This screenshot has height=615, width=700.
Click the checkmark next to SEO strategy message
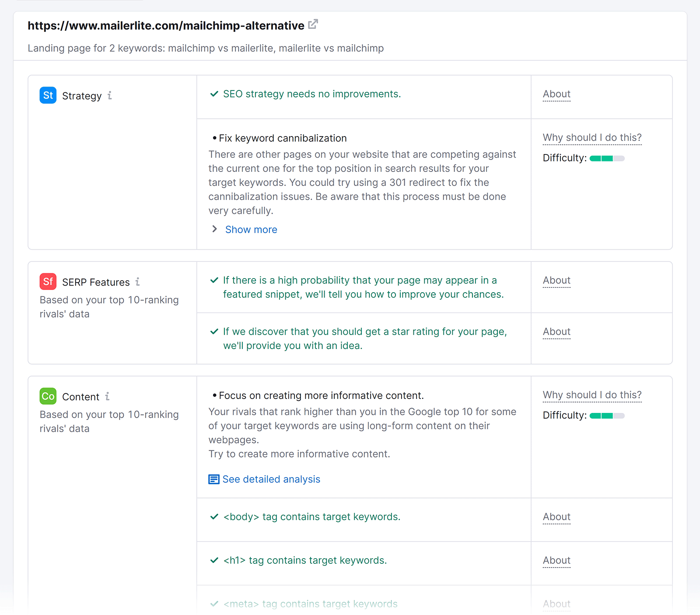[x=214, y=94]
